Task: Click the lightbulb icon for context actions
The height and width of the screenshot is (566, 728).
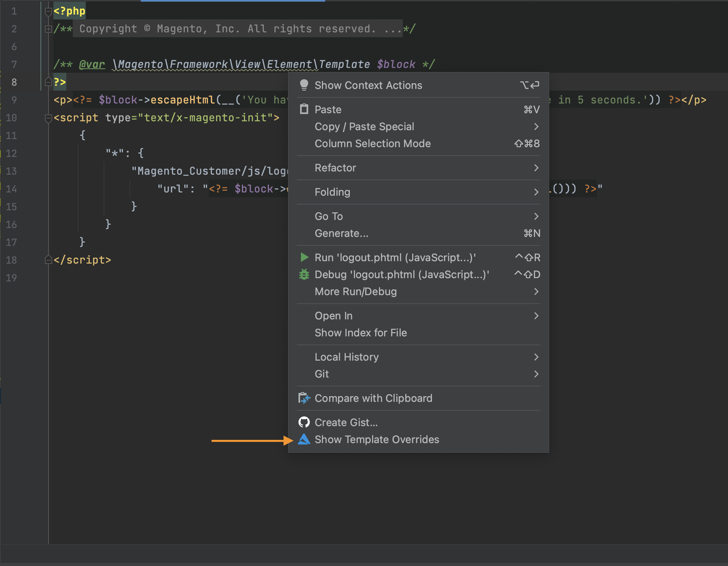Action: [x=304, y=85]
